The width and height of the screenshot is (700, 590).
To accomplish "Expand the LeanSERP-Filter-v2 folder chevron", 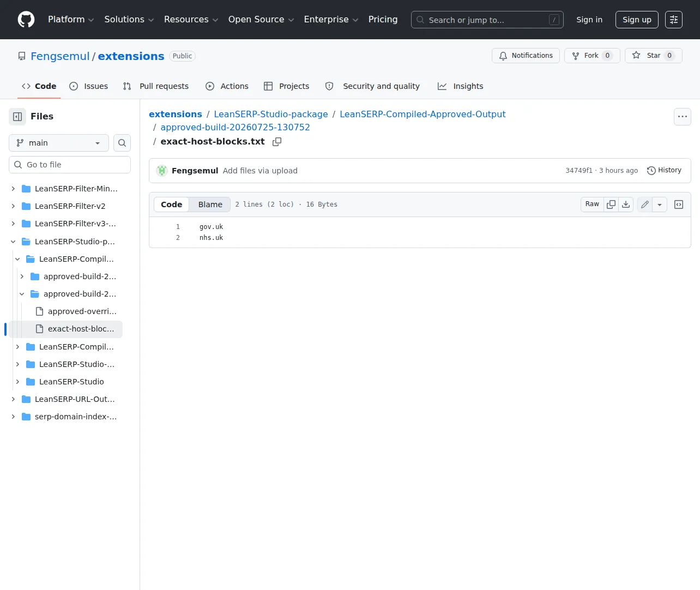I will pyautogui.click(x=13, y=206).
